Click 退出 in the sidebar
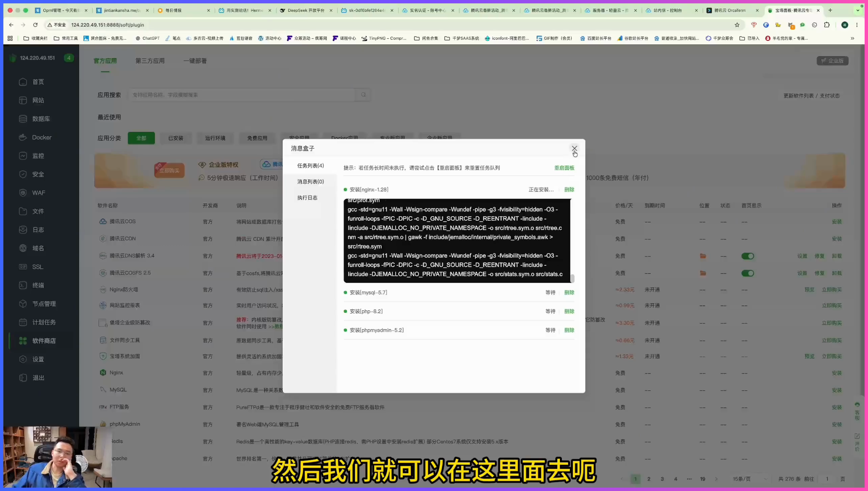Viewport: 868px width, 491px height. click(38, 378)
